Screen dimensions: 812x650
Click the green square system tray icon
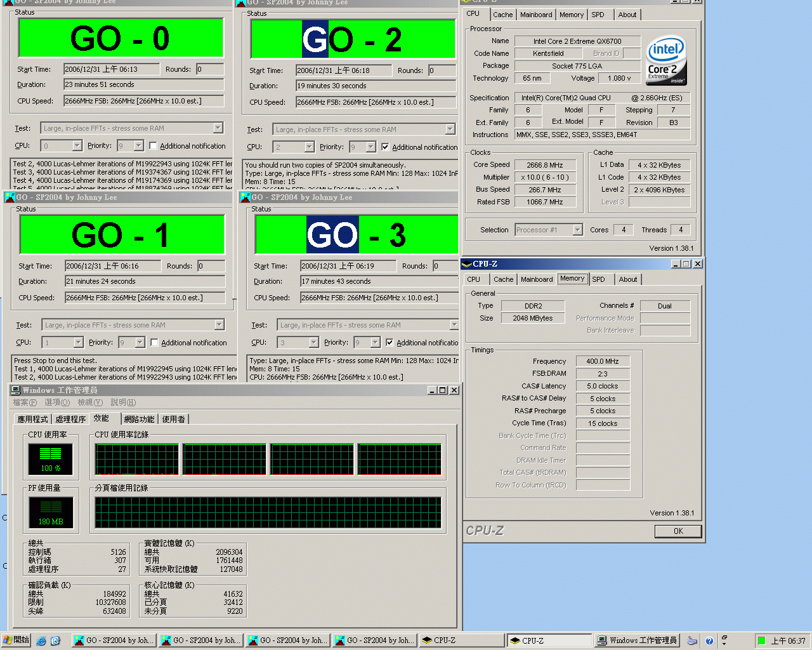761,640
